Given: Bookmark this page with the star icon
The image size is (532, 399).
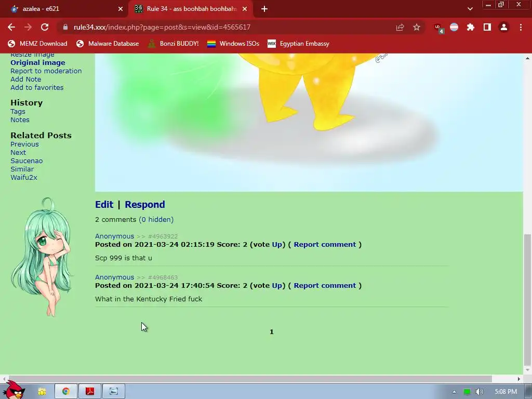Looking at the screenshot, I should [x=417, y=27].
